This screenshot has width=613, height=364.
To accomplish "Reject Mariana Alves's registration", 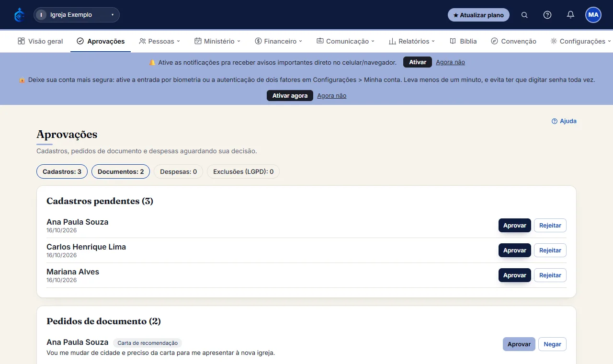I will [550, 275].
